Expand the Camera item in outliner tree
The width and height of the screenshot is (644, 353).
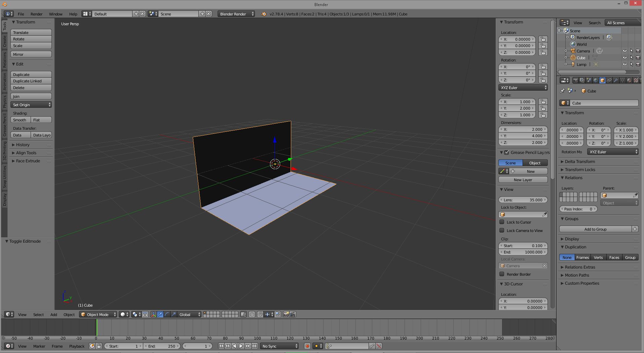pyautogui.click(x=566, y=51)
